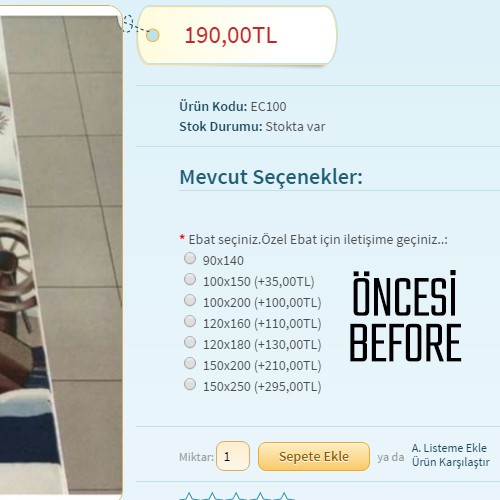The image size is (500, 500).
Task: Choose 150x200 (+210,00TL) size
Action: (190, 363)
